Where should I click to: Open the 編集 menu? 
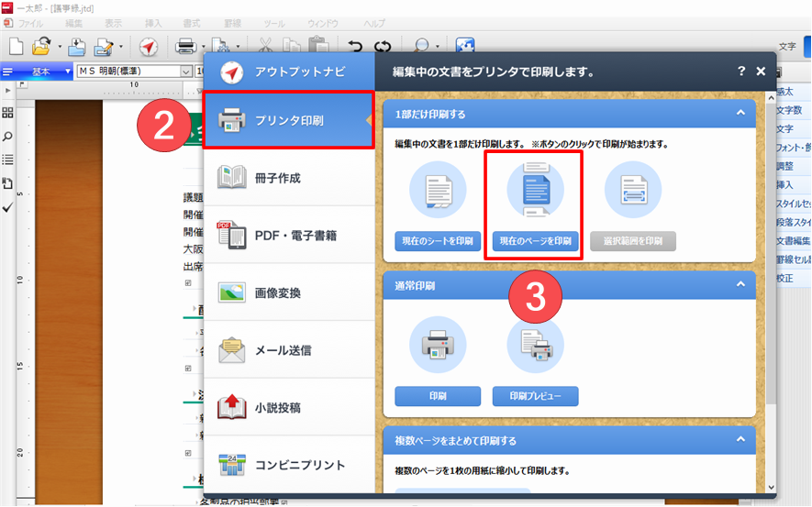point(73,23)
